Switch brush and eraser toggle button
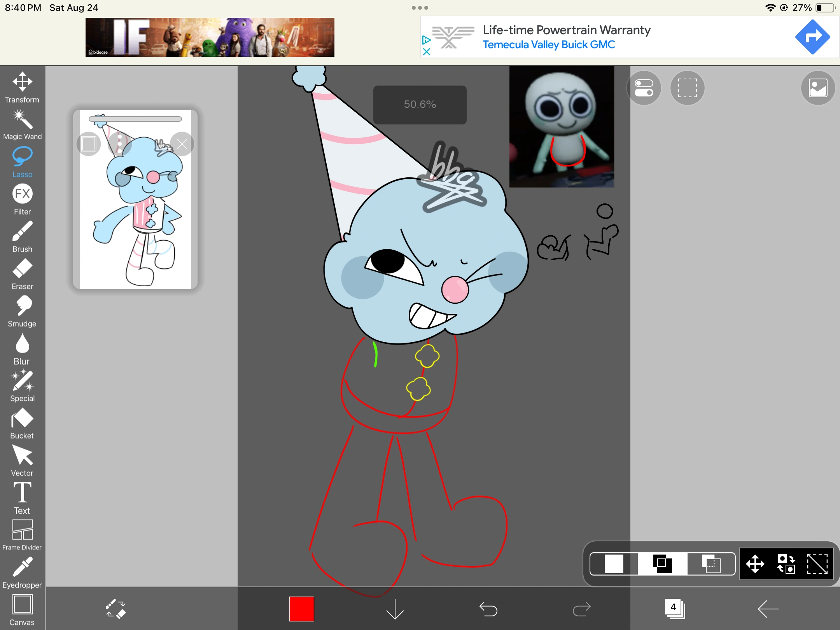The height and width of the screenshot is (630, 840). [x=115, y=609]
